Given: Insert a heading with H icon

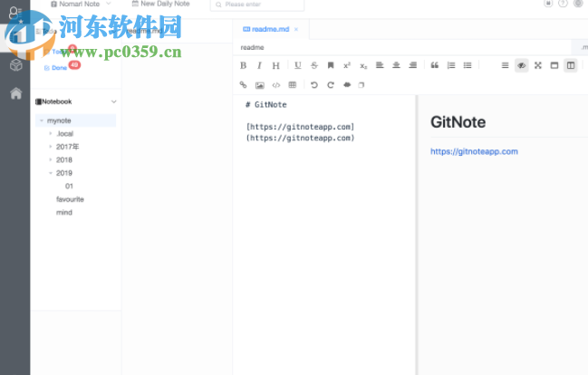Looking at the screenshot, I should click(x=275, y=65).
